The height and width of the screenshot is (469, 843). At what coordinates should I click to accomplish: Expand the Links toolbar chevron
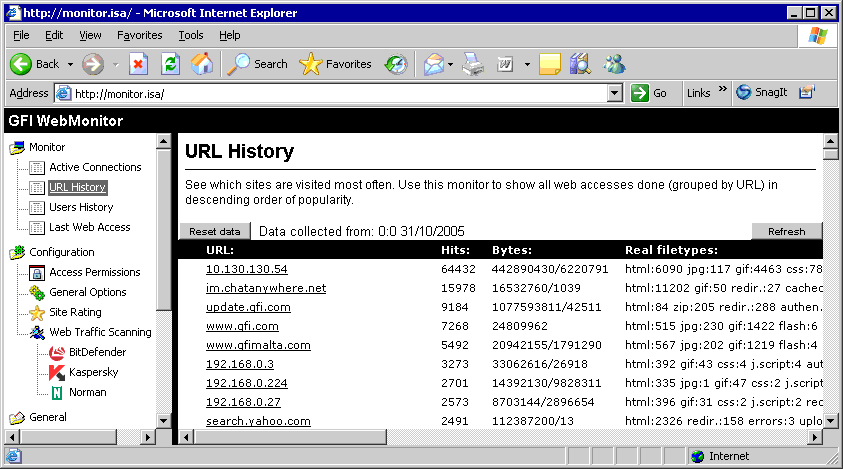point(723,89)
